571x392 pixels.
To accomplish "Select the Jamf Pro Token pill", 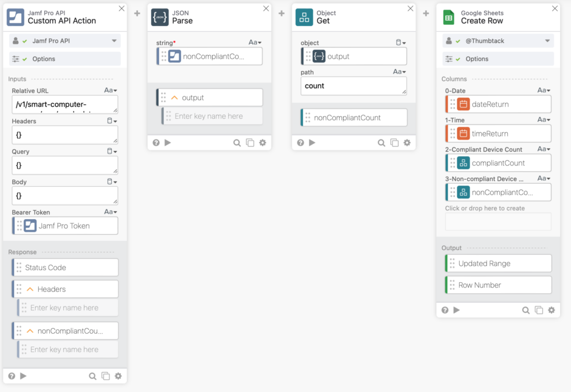I will tap(65, 226).
